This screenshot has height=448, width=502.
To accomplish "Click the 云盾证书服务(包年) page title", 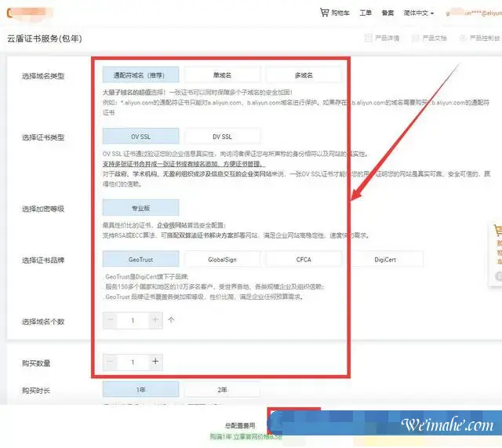I will tap(45, 38).
